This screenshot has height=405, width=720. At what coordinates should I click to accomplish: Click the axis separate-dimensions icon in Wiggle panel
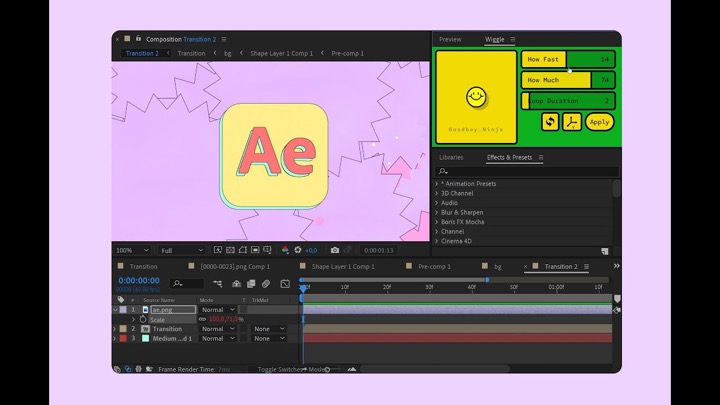click(x=572, y=122)
